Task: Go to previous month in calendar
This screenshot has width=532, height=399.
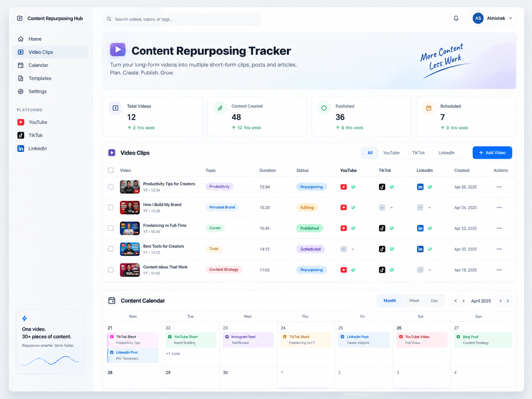Action: (x=464, y=301)
